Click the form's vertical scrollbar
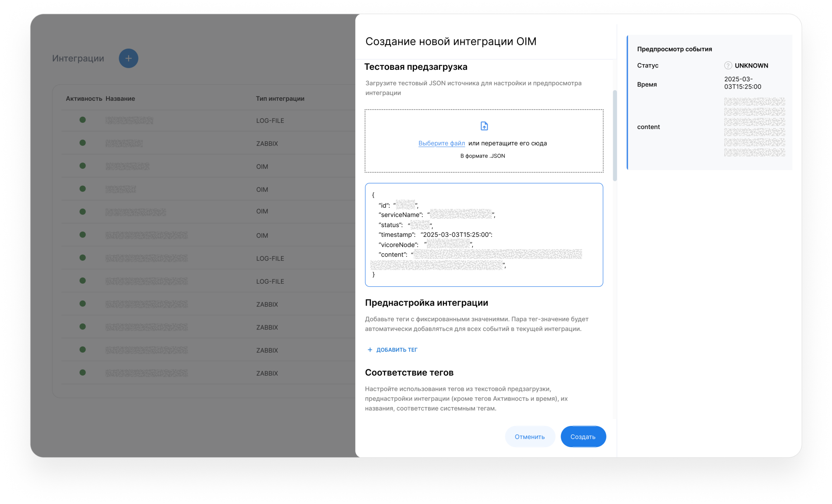The image size is (832, 504). [x=615, y=136]
